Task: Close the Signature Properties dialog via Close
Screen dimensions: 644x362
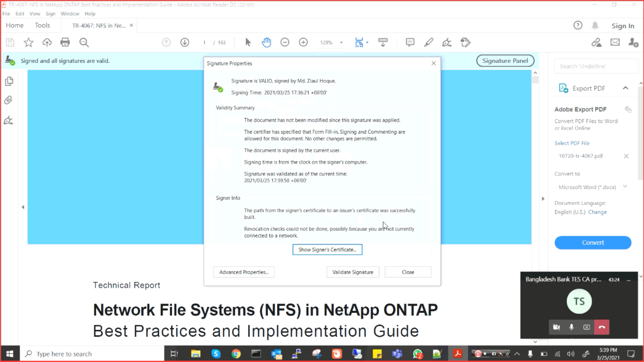Action: coord(408,272)
